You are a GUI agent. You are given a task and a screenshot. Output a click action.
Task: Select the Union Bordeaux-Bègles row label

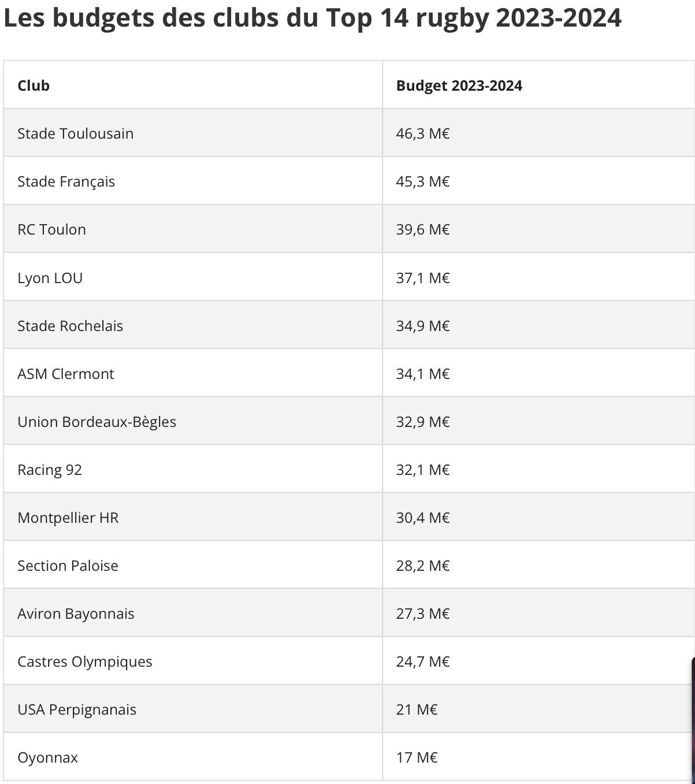(x=97, y=422)
